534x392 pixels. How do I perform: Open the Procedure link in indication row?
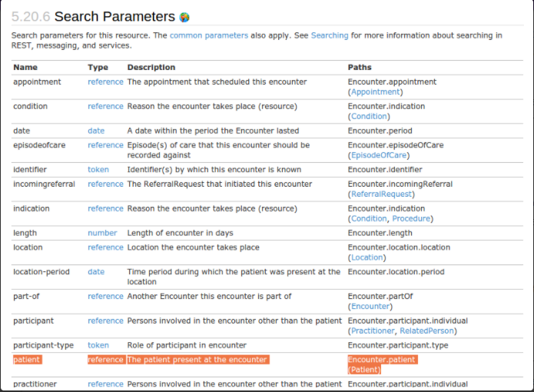point(411,218)
